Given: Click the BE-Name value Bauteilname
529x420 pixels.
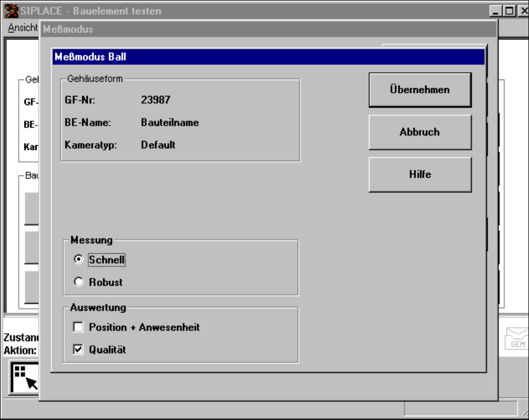Looking at the screenshot, I should click(x=170, y=122).
